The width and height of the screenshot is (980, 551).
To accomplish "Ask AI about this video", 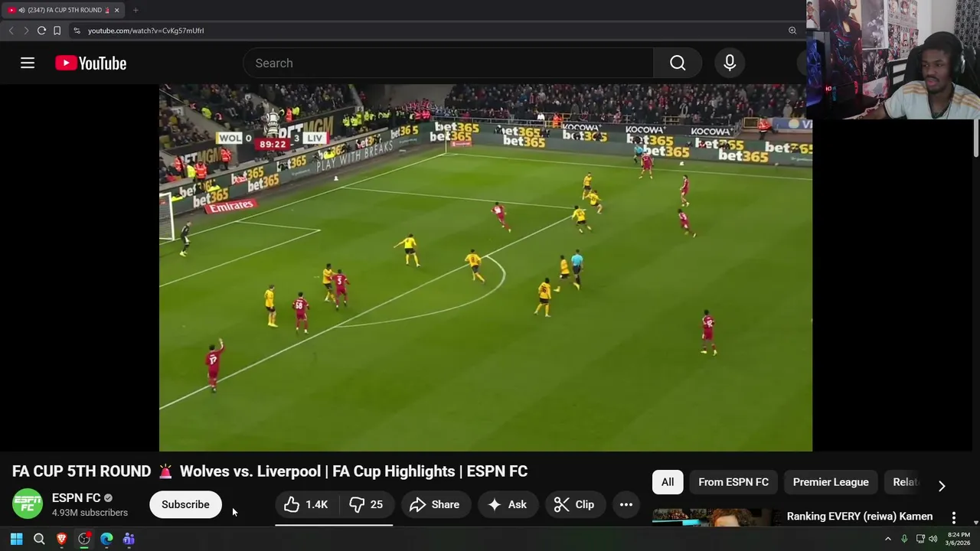I will (x=508, y=504).
